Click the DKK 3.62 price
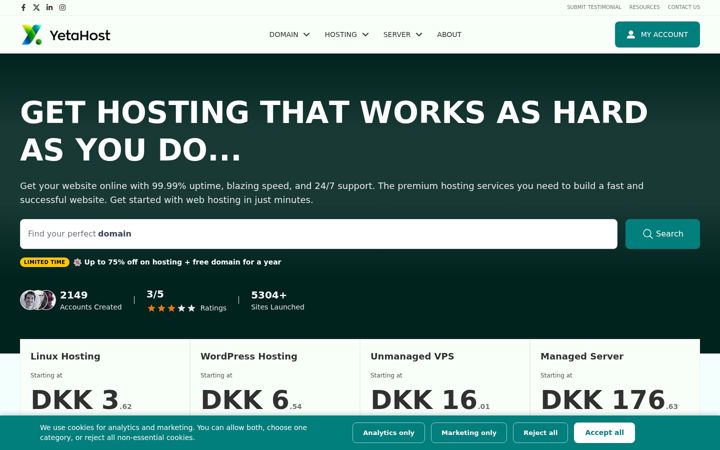Screen dimensions: 720x450 pos(81,400)
